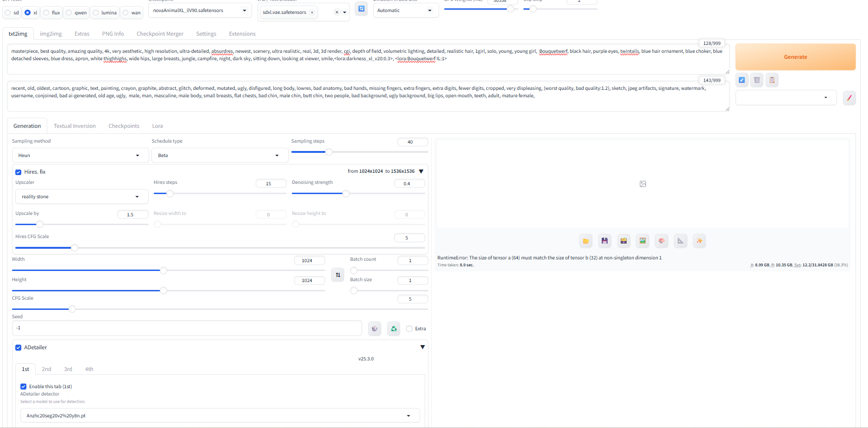
Task: Send image to img2img via picture icon
Action: click(x=643, y=241)
